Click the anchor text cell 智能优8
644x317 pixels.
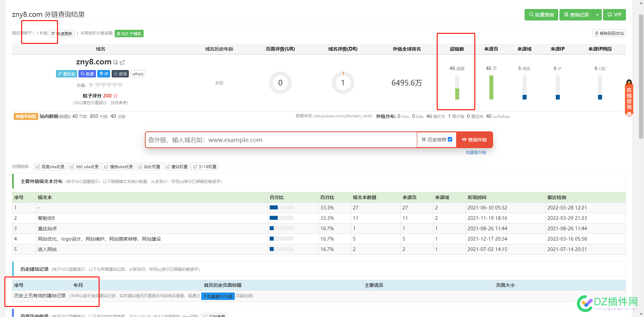46,218
